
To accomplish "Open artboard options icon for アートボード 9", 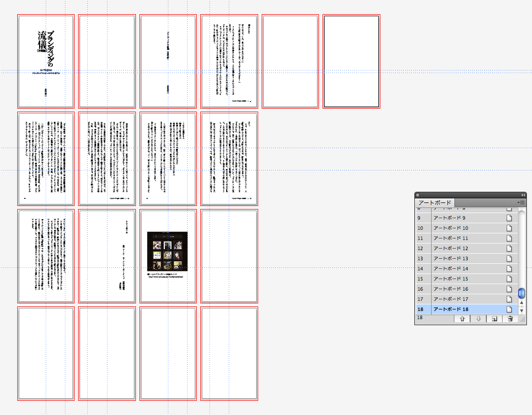I will 509,218.
